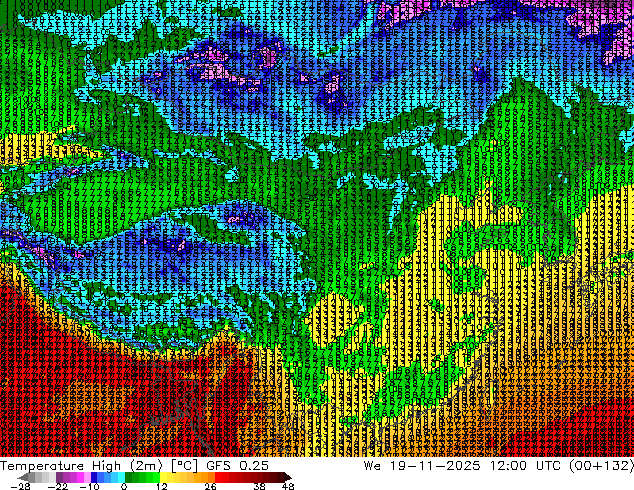The width and height of the screenshot is (634, 490).
Task: Click the '26' legend label
Action: point(210,486)
